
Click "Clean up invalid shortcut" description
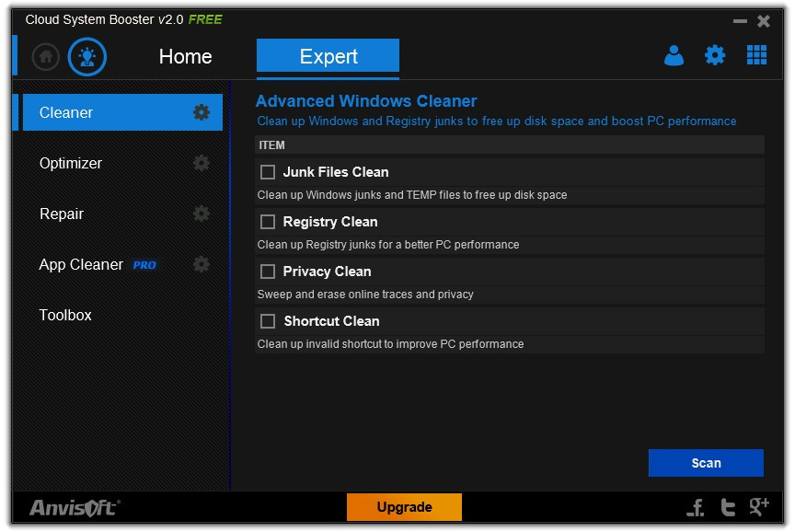point(390,344)
